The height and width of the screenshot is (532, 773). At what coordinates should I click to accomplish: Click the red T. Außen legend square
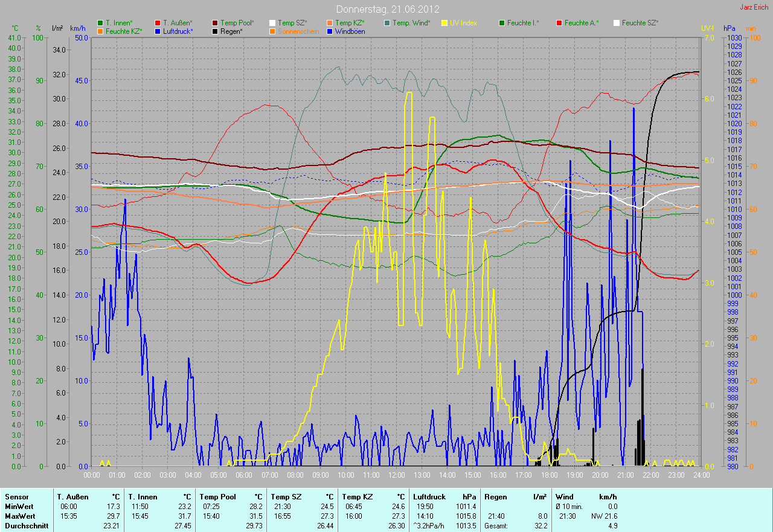(x=158, y=23)
